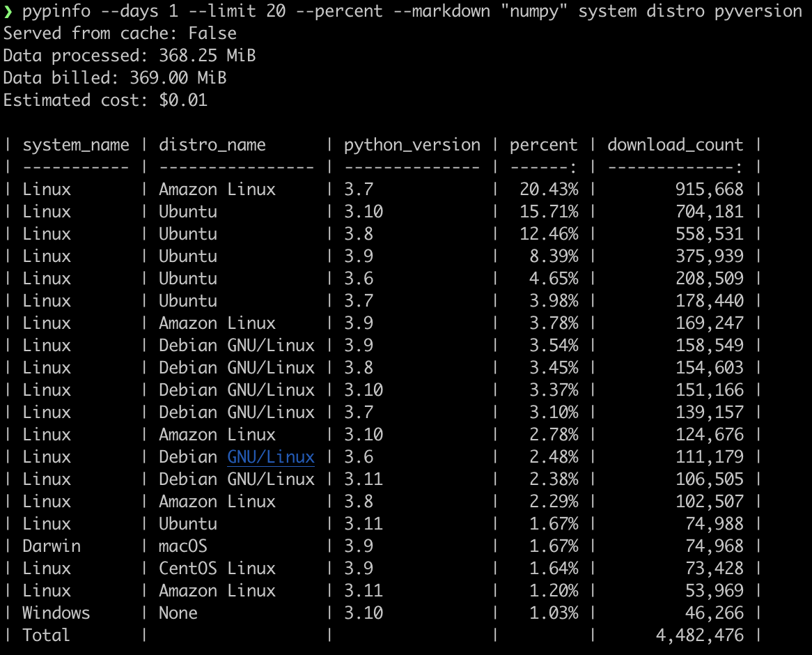The height and width of the screenshot is (655, 812).
Task: Click the 3.37% percent value
Action: [x=554, y=390]
